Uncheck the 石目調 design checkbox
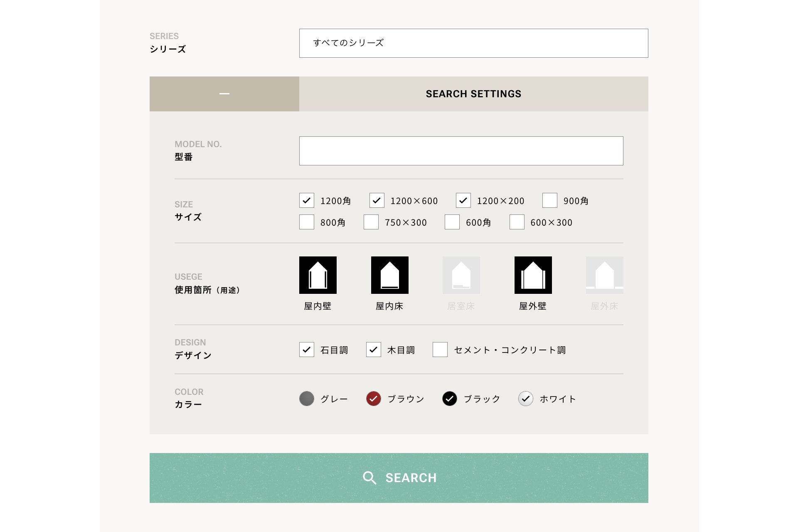The width and height of the screenshot is (798, 532). click(x=307, y=350)
